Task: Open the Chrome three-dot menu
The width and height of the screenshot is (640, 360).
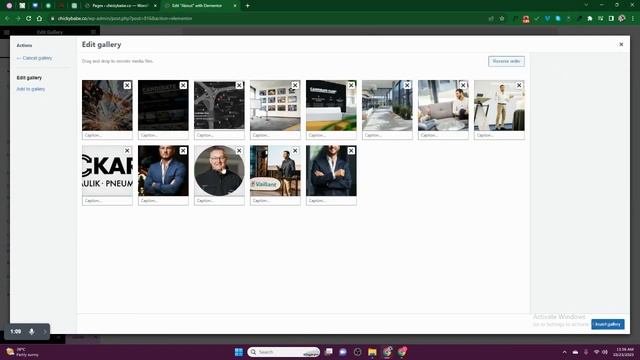Action: (633, 18)
